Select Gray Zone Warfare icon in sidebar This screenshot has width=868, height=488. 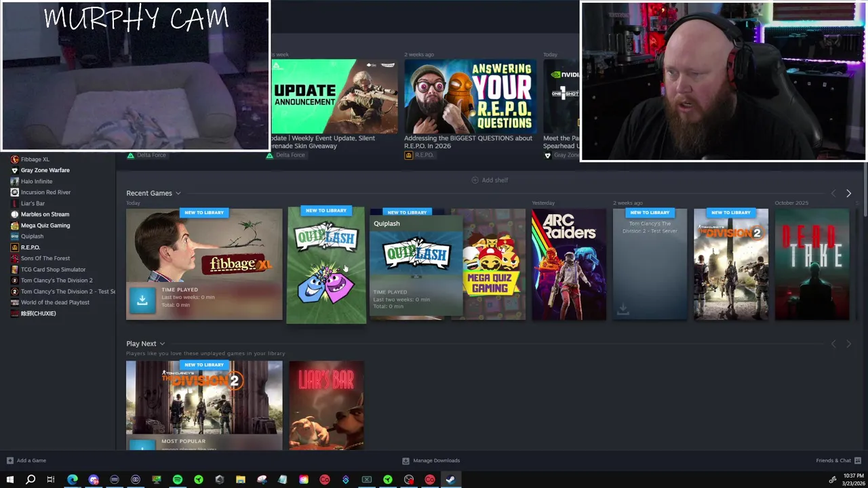pyautogui.click(x=14, y=170)
